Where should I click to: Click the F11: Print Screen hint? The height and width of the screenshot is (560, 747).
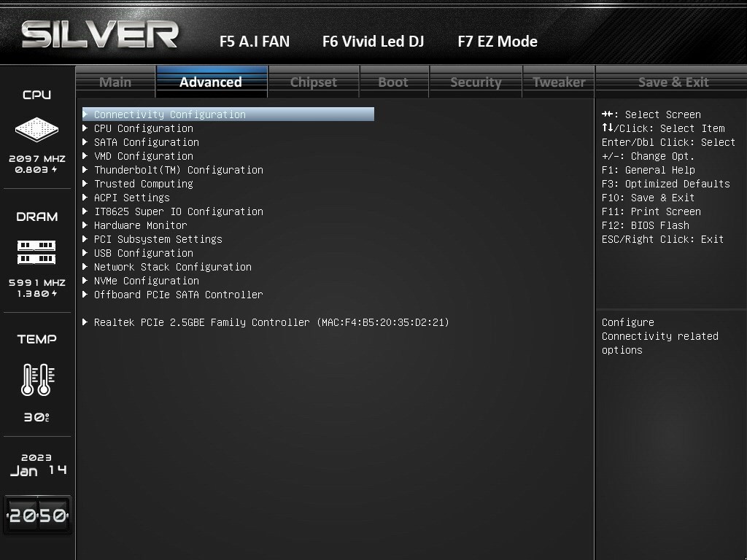coord(651,211)
